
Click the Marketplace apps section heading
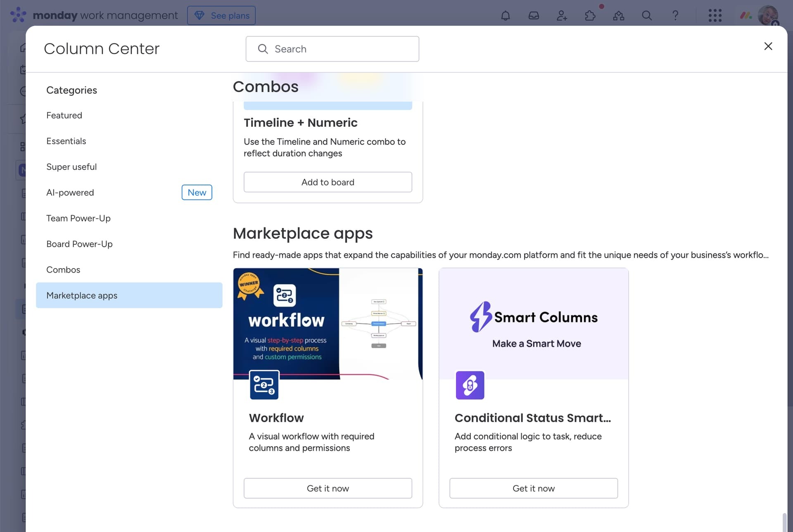pos(303,233)
